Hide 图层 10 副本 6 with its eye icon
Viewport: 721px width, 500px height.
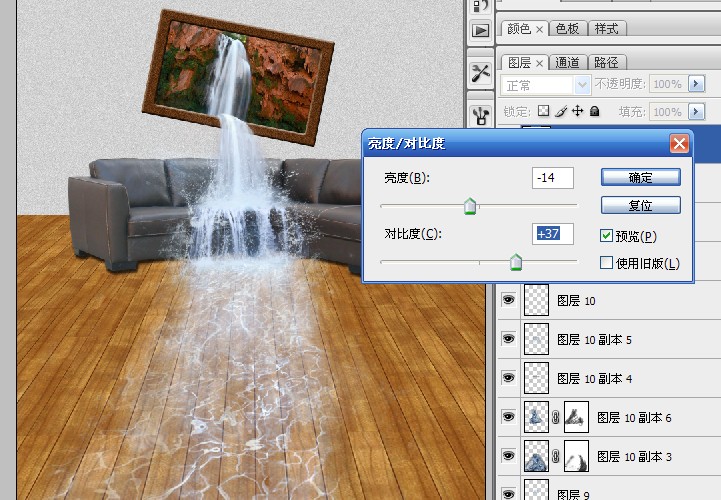click(x=508, y=417)
